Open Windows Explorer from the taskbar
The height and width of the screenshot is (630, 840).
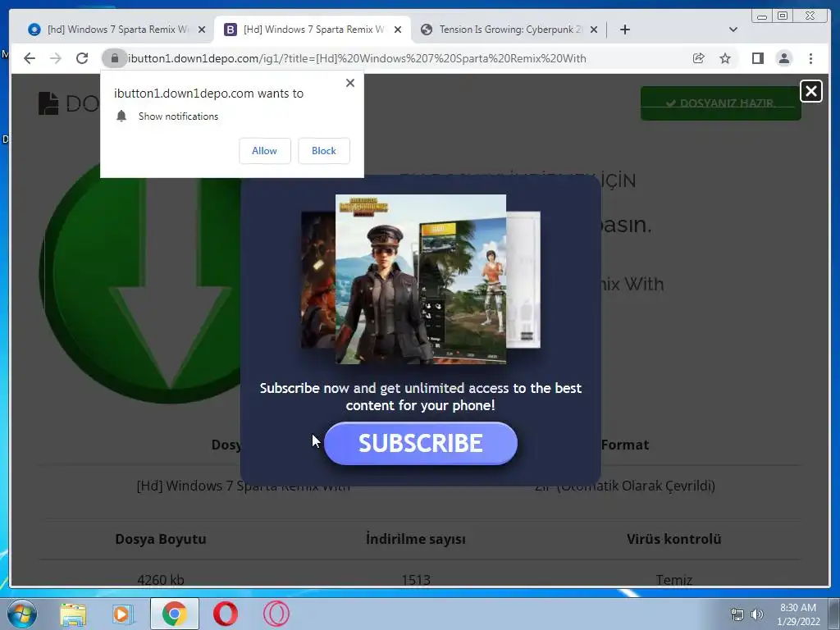(73, 614)
